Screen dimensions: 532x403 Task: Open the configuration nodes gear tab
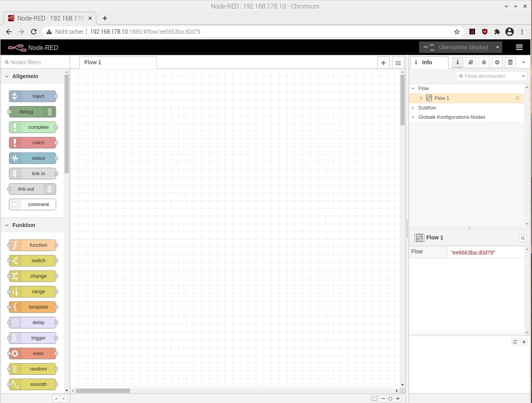[497, 62]
